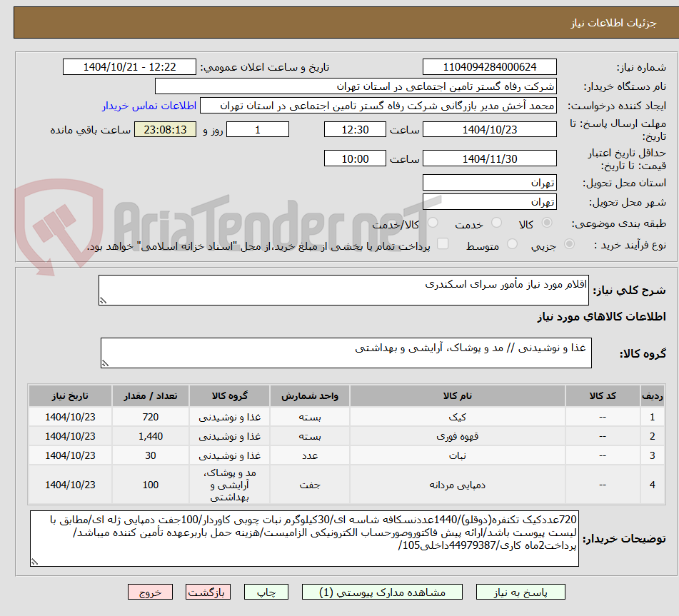The width and height of the screenshot is (679, 616).
Task: Click quantity cell 100 in slippers row
Action: click(151, 485)
